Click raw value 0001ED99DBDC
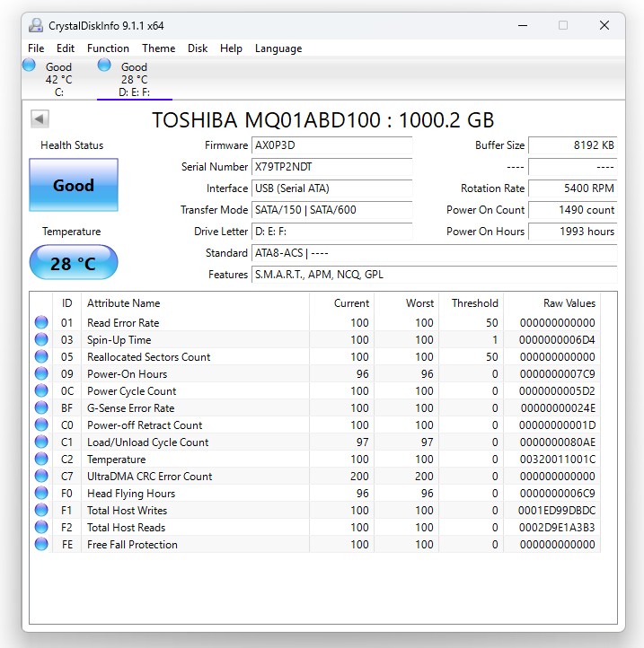The width and height of the screenshot is (644, 648). coord(557,511)
